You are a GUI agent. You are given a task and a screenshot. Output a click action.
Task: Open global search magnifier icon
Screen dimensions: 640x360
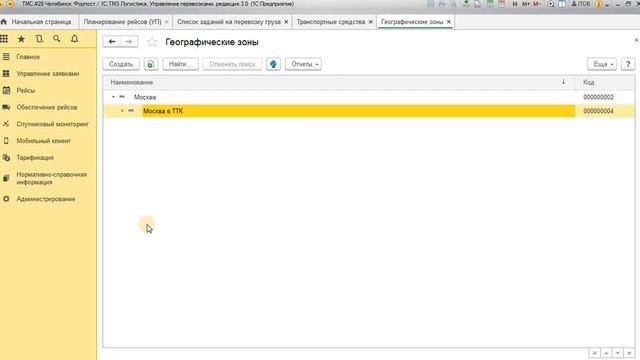(57, 39)
